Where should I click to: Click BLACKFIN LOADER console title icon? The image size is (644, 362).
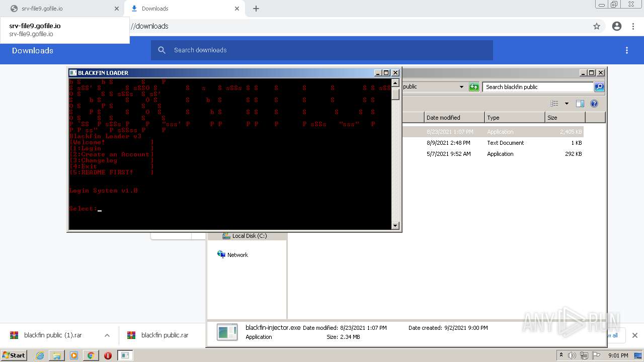click(73, 73)
